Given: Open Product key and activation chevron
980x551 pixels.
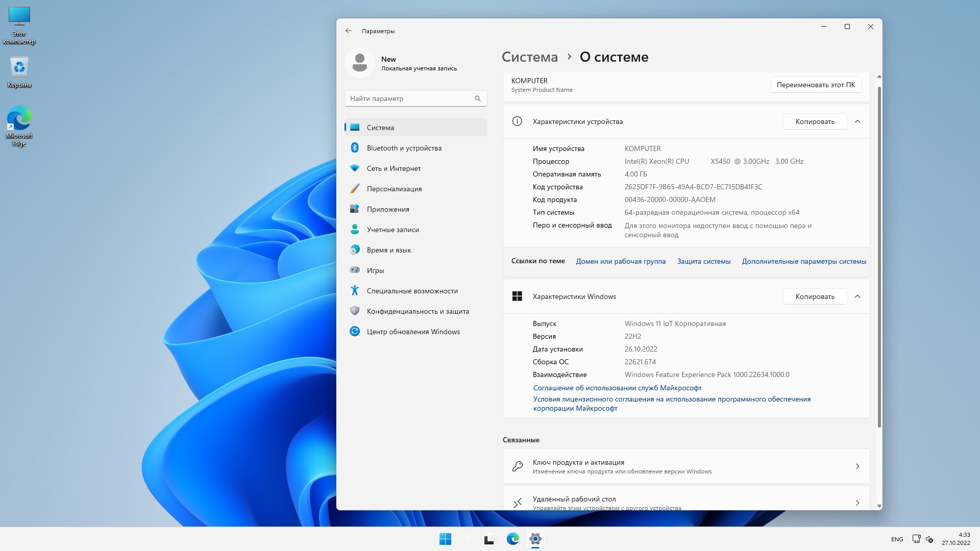Looking at the screenshot, I should pos(857,466).
